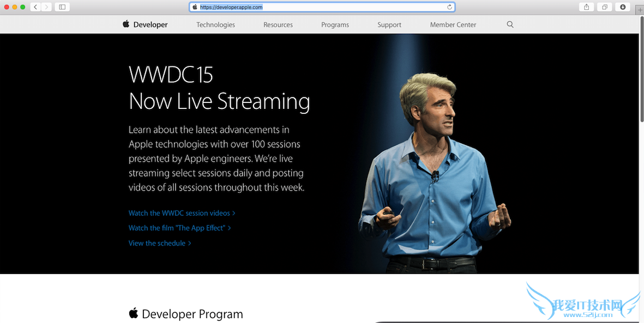Reload the page with the refresh icon
This screenshot has width=644, height=323.
click(449, 7)
